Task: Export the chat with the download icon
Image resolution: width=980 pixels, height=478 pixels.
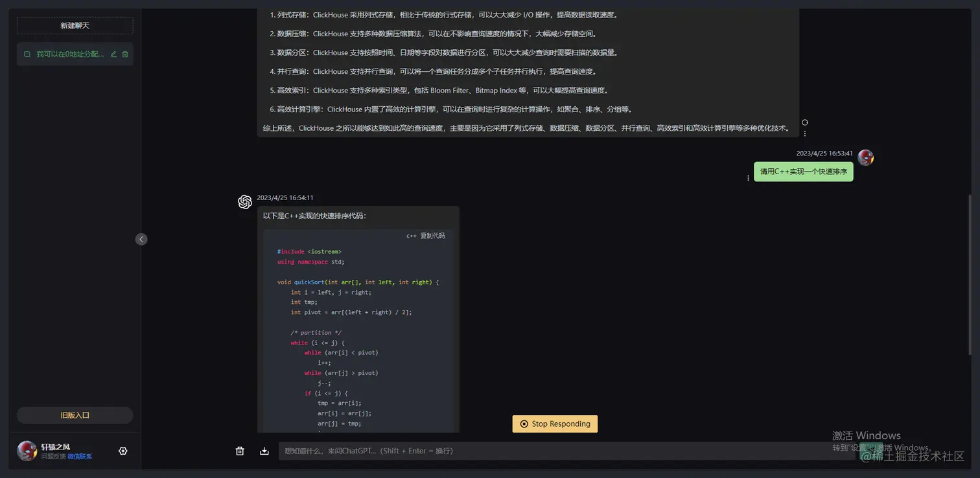Action: 264,451
